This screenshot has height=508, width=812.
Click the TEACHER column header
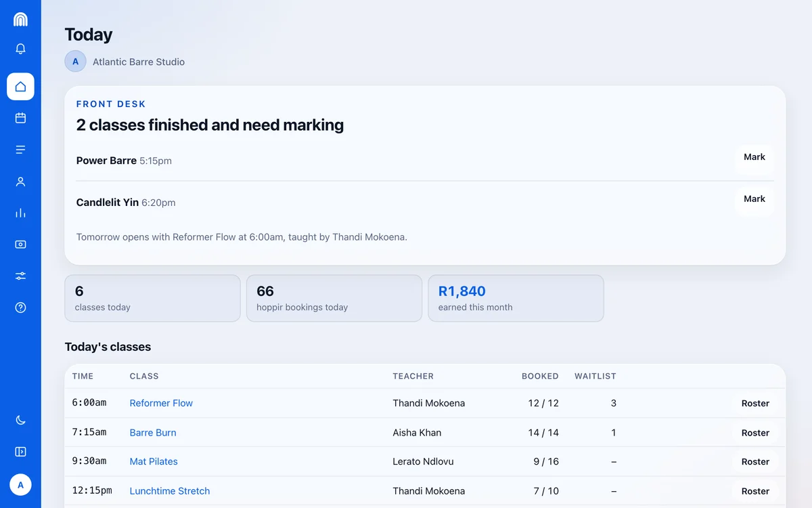point(413,376)
